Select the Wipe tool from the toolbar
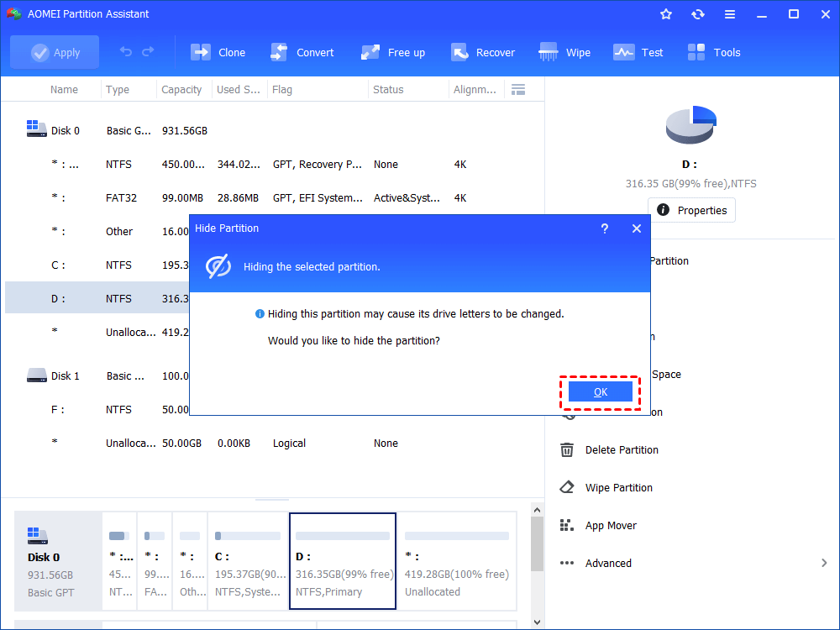Viewport: 840px width, 630px height. click(564, 51)
